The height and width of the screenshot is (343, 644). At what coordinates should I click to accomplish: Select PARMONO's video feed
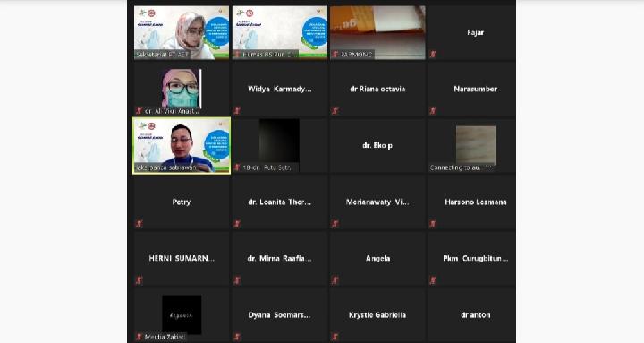point(377,32)
